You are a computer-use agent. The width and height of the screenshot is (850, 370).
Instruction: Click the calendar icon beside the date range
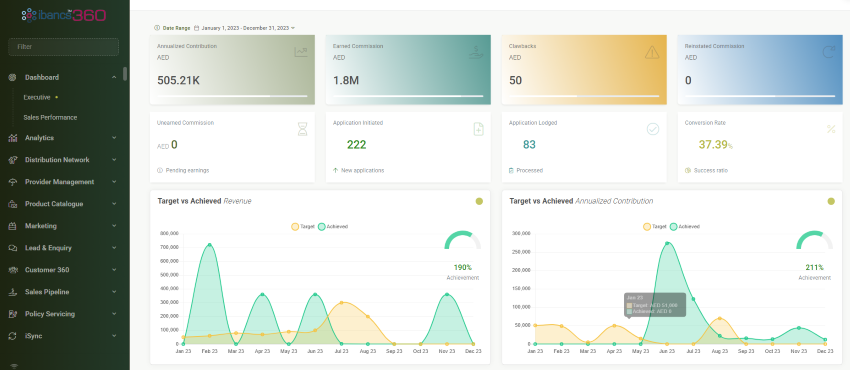[196, 28]
